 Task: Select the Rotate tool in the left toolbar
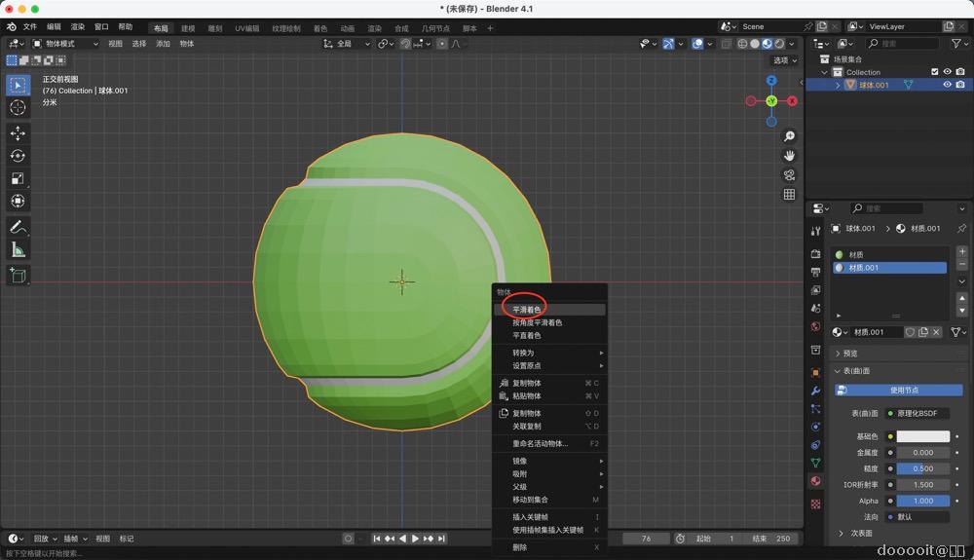pyautogui.click(x=18, y=156)
